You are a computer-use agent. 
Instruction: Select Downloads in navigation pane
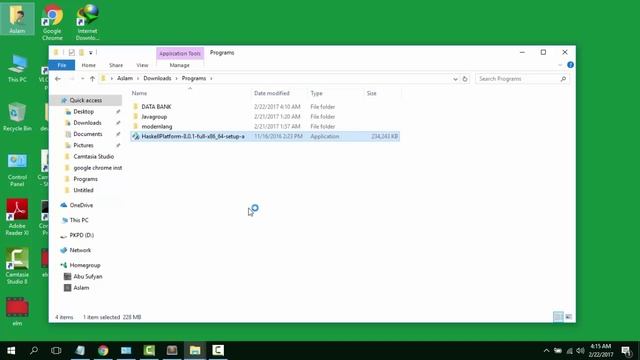[87, 123]
